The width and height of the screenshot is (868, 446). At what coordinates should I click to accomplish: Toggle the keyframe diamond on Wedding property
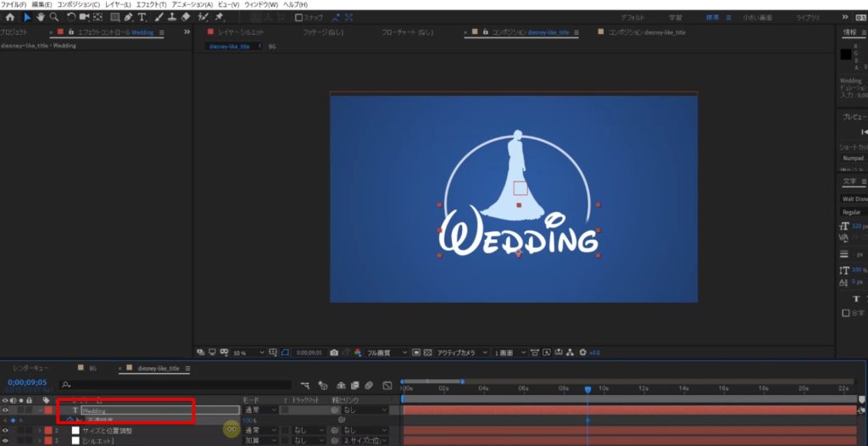12,421
